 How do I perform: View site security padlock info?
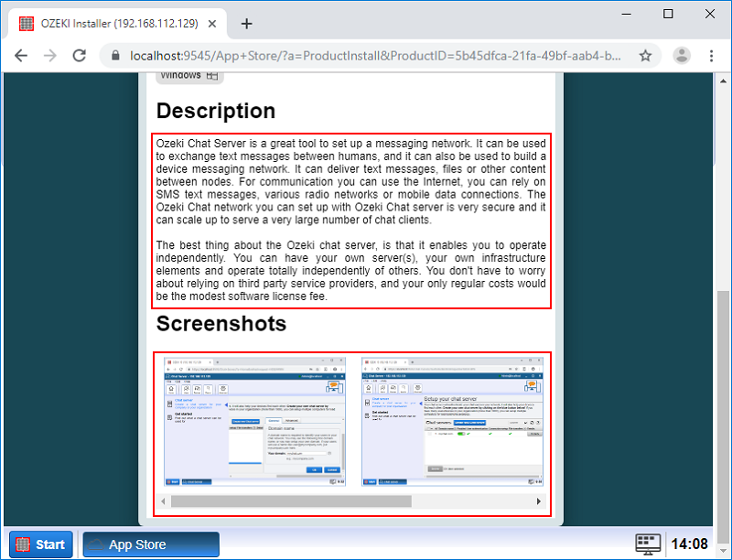pyautogui.click(x=115, y=56)
